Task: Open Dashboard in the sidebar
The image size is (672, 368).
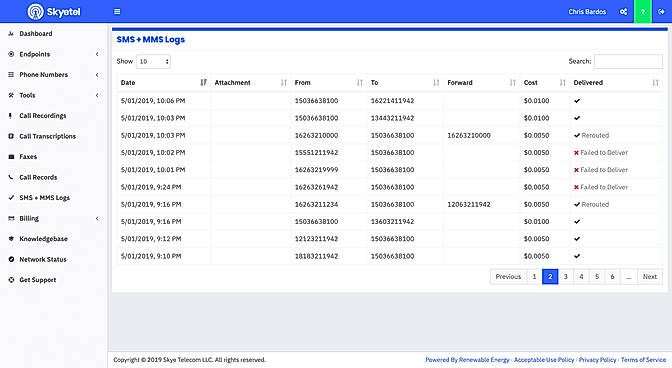Action: pos(36,33)
